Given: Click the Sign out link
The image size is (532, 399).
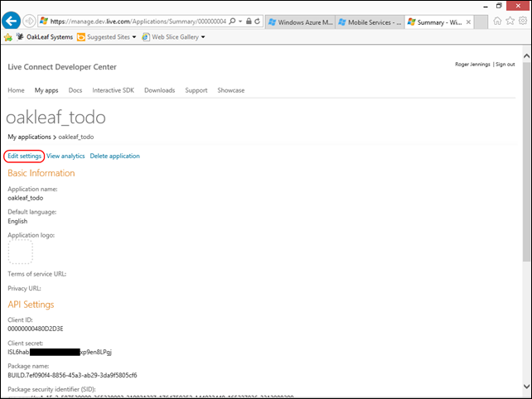Looking at the screenshot, I should tap(505, 64).
